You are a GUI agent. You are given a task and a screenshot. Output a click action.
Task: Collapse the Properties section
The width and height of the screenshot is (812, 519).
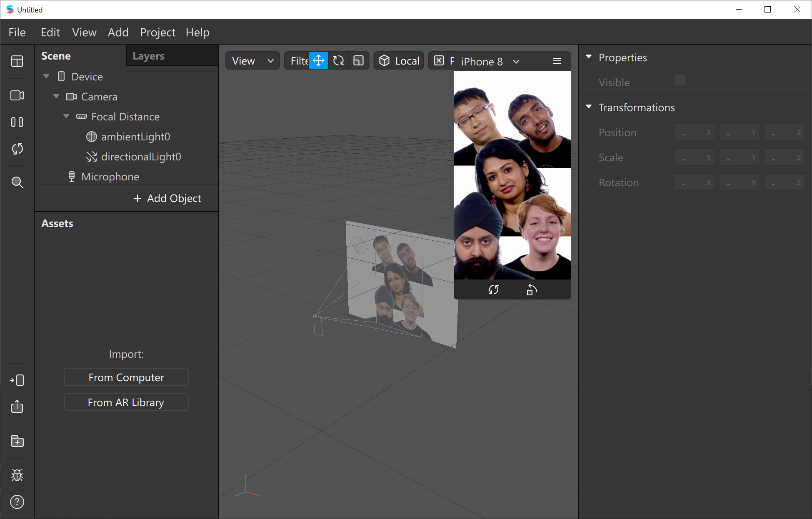click(x=589, y=57)
